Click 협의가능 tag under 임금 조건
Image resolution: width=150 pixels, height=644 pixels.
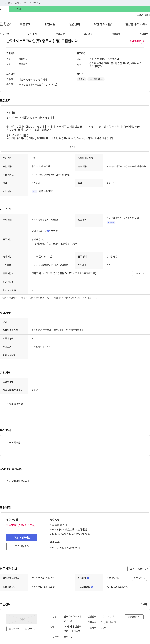coord(111,222)
